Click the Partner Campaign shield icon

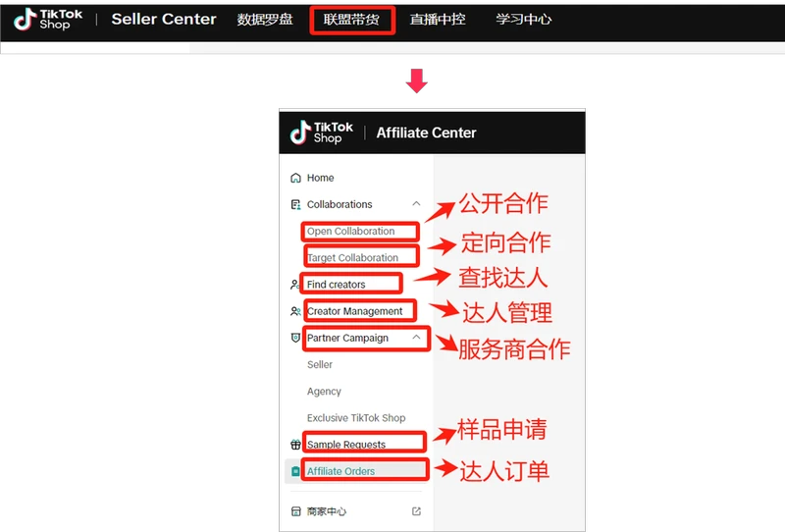pyautogui.click(x=296, y=338)
